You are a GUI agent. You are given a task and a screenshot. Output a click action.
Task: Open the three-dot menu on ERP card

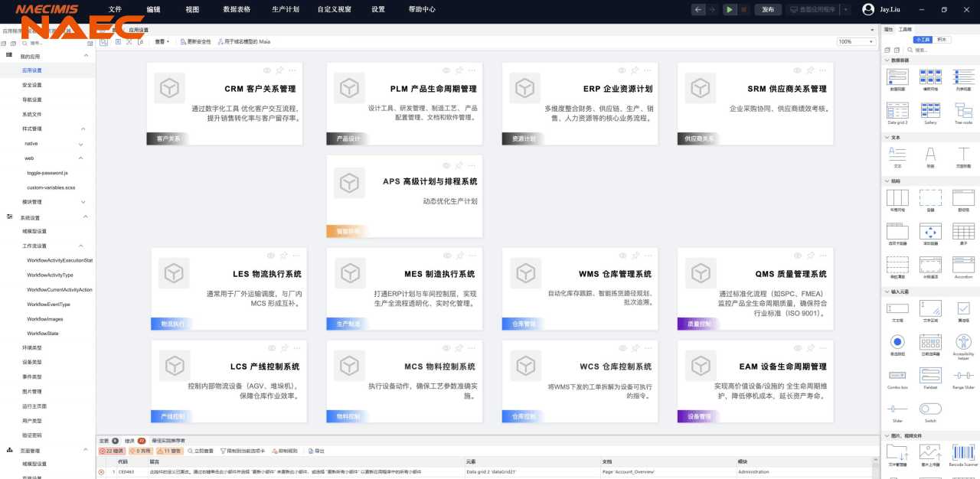click(x=644, y=70)
